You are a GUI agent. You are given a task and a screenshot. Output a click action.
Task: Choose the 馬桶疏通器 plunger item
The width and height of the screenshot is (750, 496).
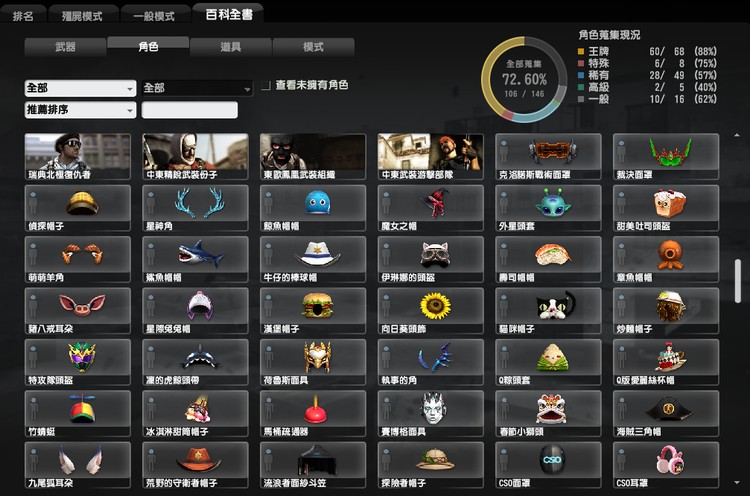tap(313, 414)
